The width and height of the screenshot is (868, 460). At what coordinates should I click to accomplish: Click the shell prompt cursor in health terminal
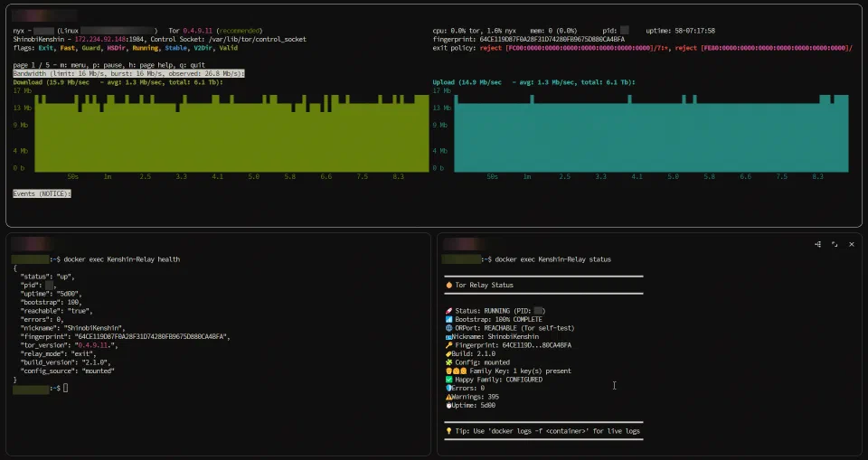65,389
